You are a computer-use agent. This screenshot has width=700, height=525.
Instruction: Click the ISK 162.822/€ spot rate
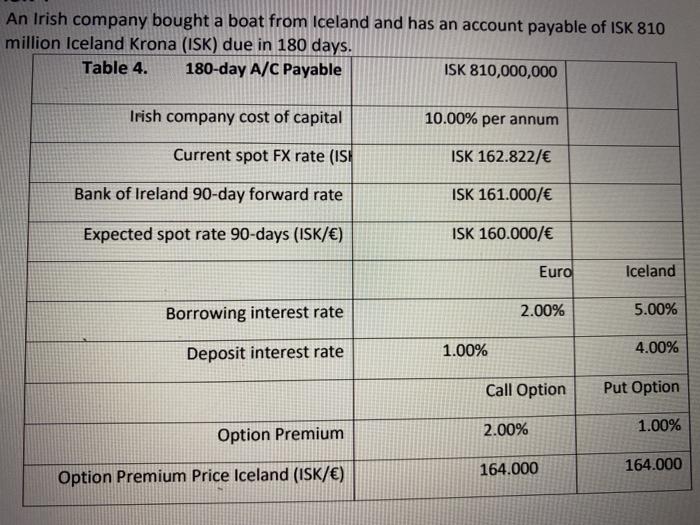[x=501, y=157]
